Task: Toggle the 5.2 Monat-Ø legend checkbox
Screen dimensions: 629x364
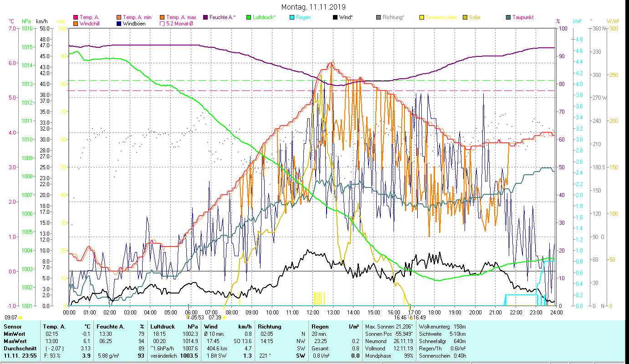Action: [163, 24]
